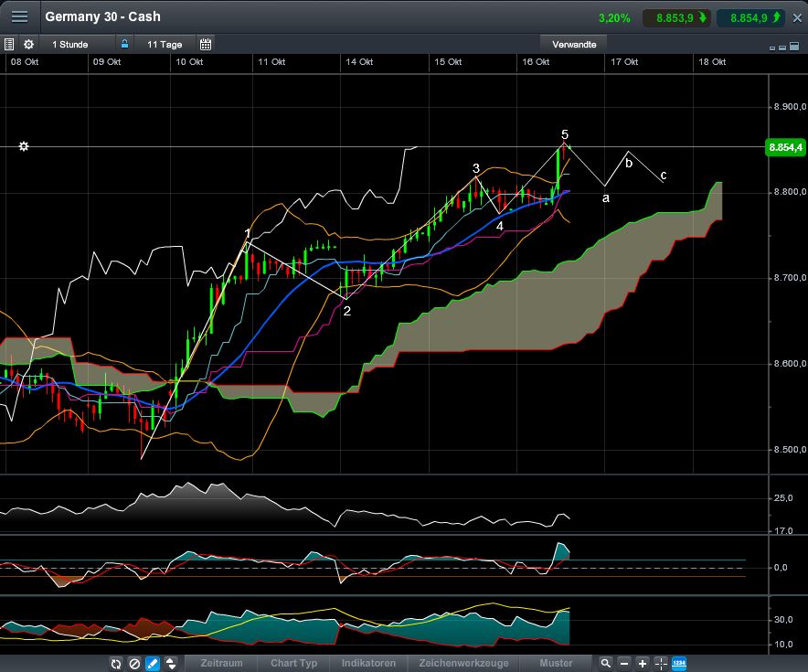Open the Indikatoren menu

coord(368,663)
